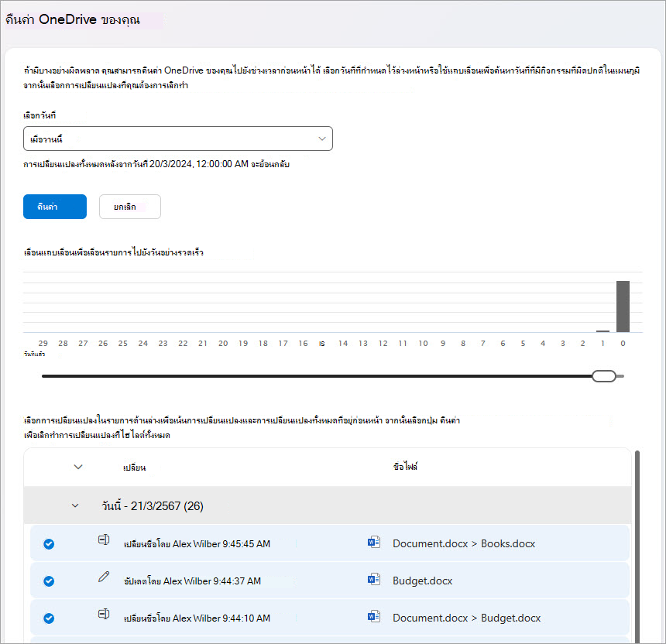Click Word file icon beside Budget.docx
The height and width of the screenshot is (644, 666).
coord(374,579)
